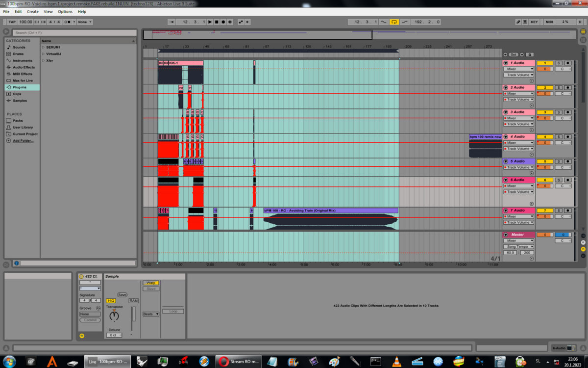Open the Options menu
The width and height of the screenshot is (588, 368).
click(65, 11)
